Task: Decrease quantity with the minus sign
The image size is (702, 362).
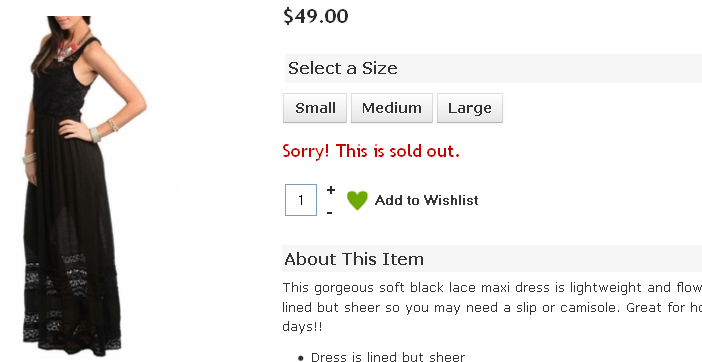Action: (330, 213)
